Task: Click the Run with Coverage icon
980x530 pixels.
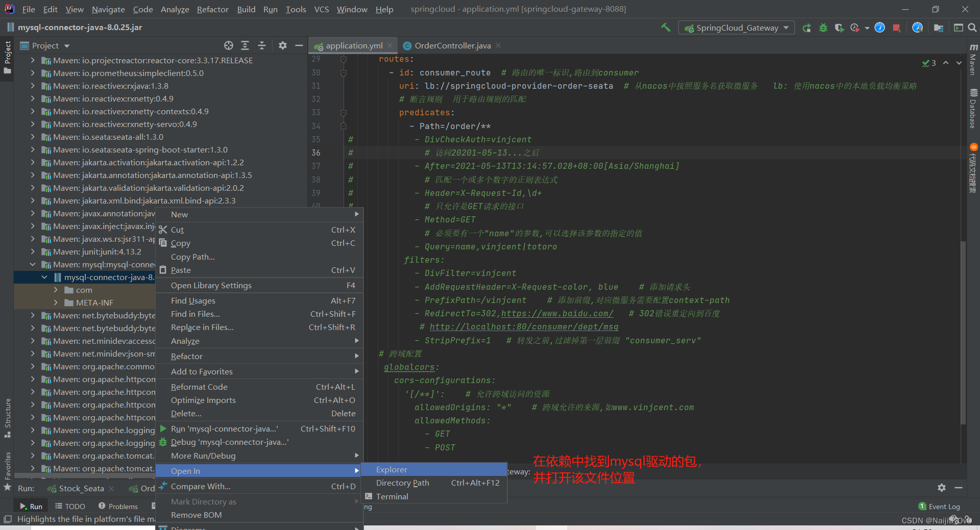Action: [839, 28]
